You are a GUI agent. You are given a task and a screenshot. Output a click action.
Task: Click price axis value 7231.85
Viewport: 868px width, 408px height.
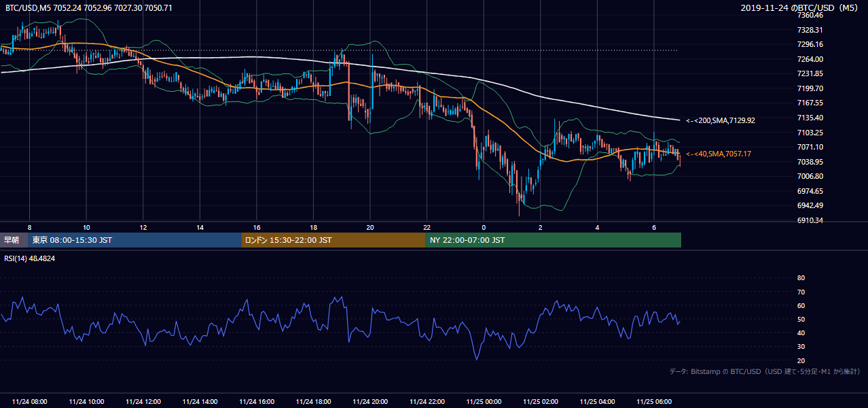(x=810, y=73)
